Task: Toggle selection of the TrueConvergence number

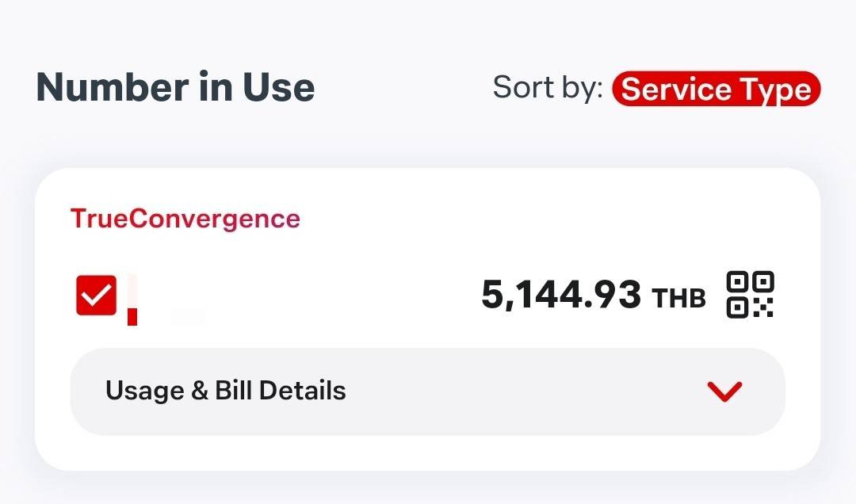Action: pos(96,295)
